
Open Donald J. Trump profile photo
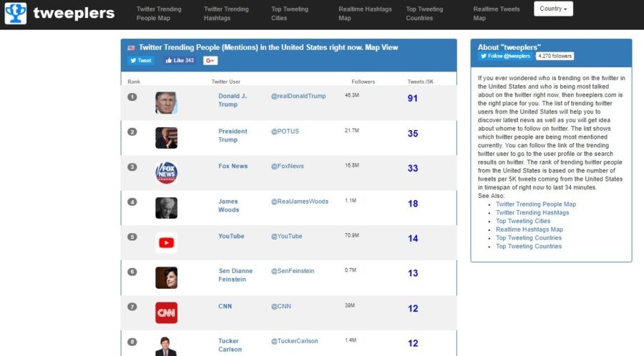pyautogui.click(x=166, y=102)
